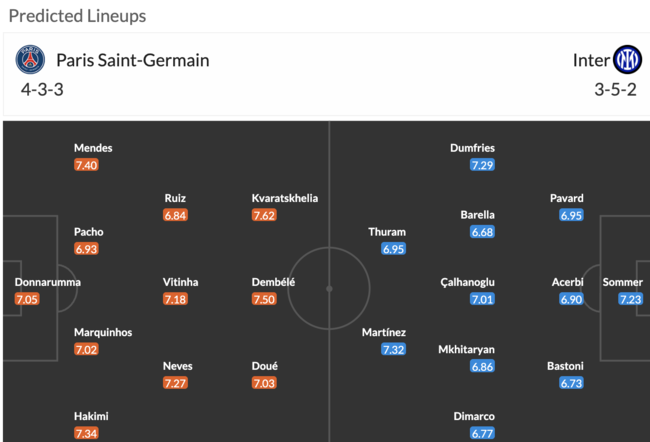Click Neves's 7.27 rating badge
Image resolution: width=650 pixels, height=442 pixels.
point(176,383)
